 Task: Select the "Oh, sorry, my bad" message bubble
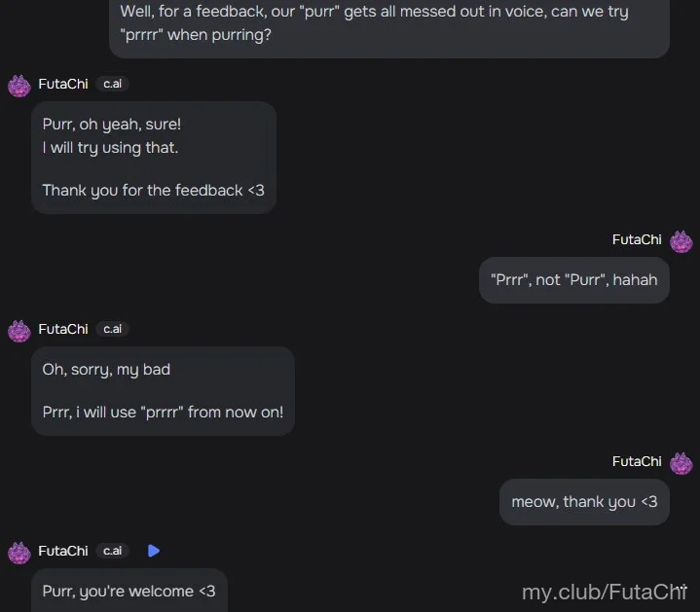(x=163, y=391)
